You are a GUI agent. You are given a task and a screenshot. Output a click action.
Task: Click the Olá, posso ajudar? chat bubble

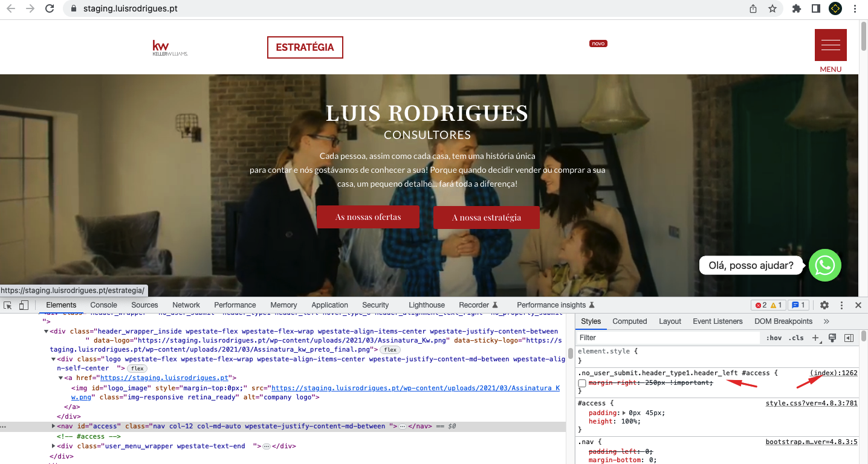[751, 265]
